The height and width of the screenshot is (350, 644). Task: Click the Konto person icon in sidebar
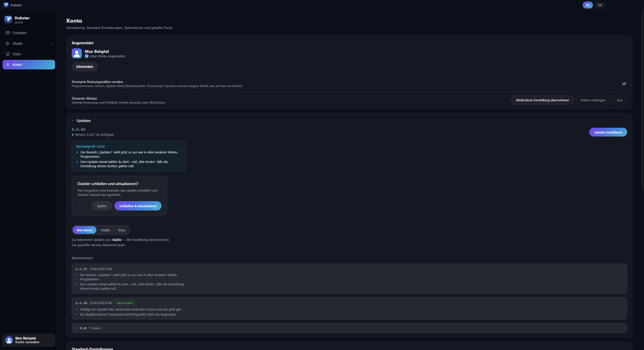click(x=8, y=65)
